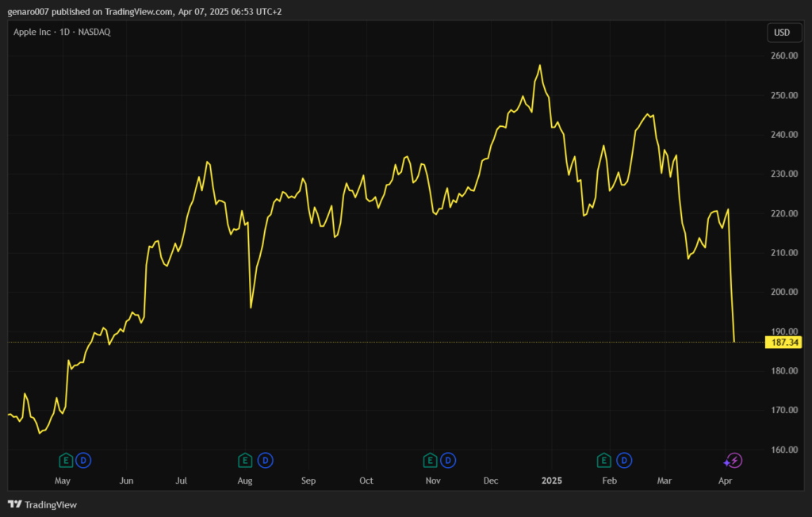Click the Dec label on time axis
Viewport: 812px width, 517px height.
(491, 481)
